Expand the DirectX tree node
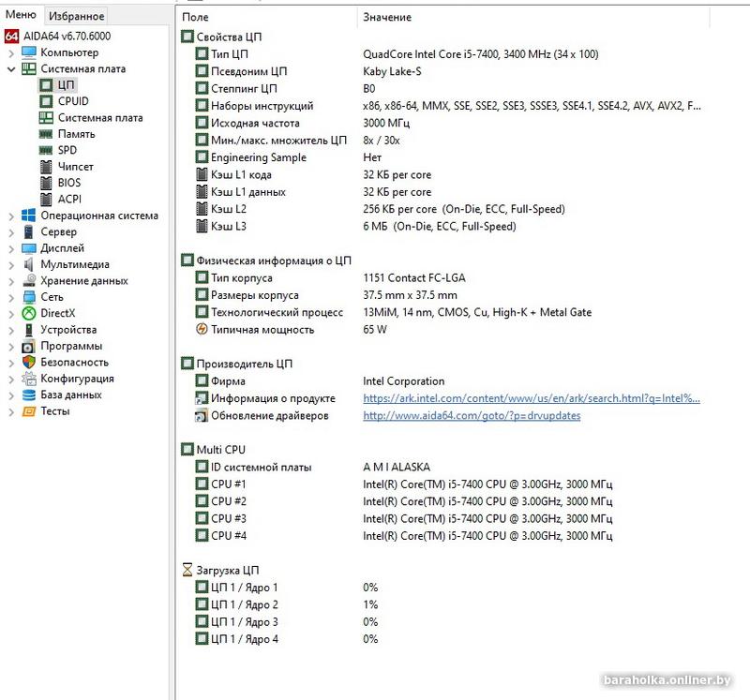The width and height of the screenshot is (750, 700). click(11, 314)
